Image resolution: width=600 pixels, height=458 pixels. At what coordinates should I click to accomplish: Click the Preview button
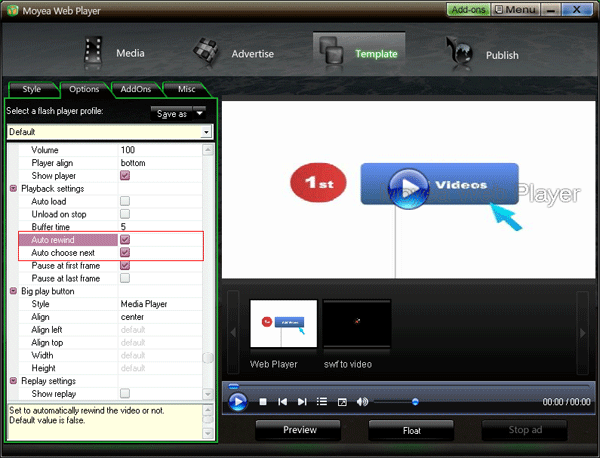[298, 430]
